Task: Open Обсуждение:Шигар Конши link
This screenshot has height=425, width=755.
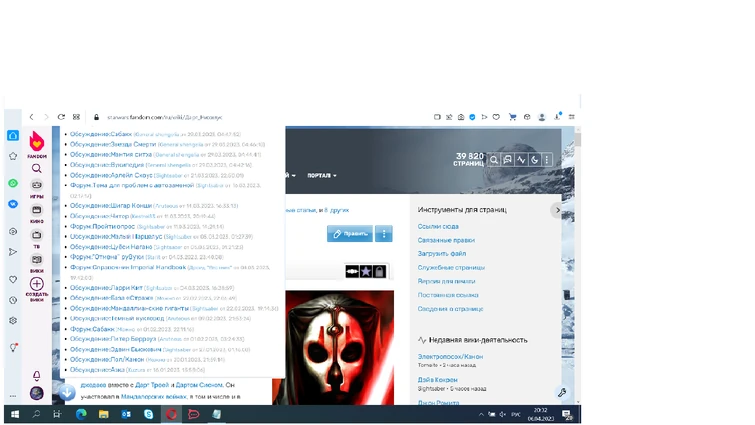Action: 111,206
